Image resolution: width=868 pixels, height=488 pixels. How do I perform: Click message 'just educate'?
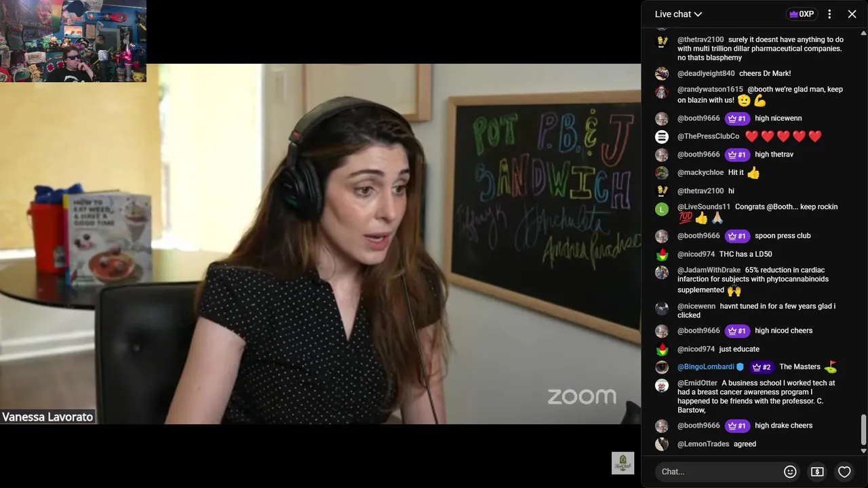point(739,349)
